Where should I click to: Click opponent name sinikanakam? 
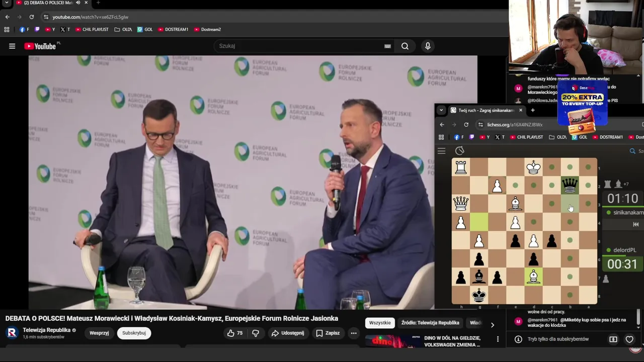[x=628, y=213]
